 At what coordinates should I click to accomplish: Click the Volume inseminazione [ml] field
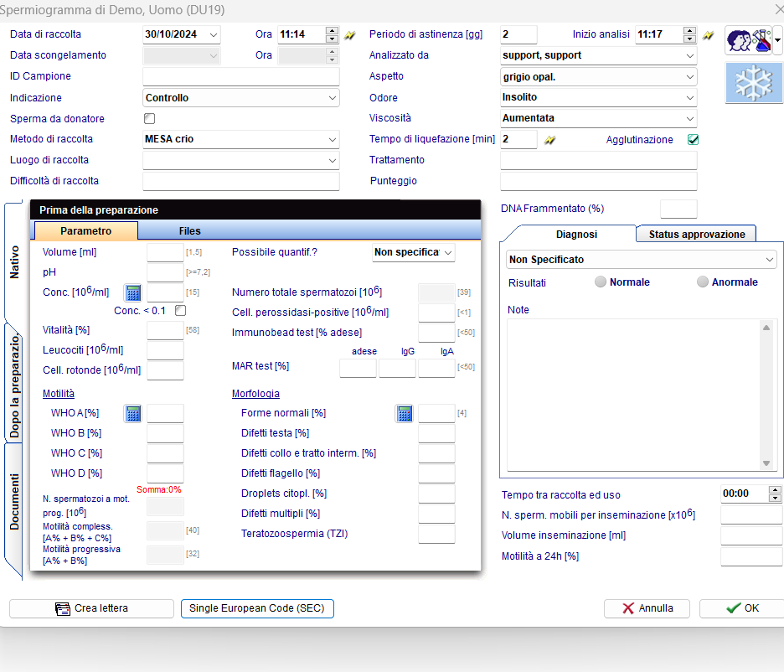click(751, 535)
